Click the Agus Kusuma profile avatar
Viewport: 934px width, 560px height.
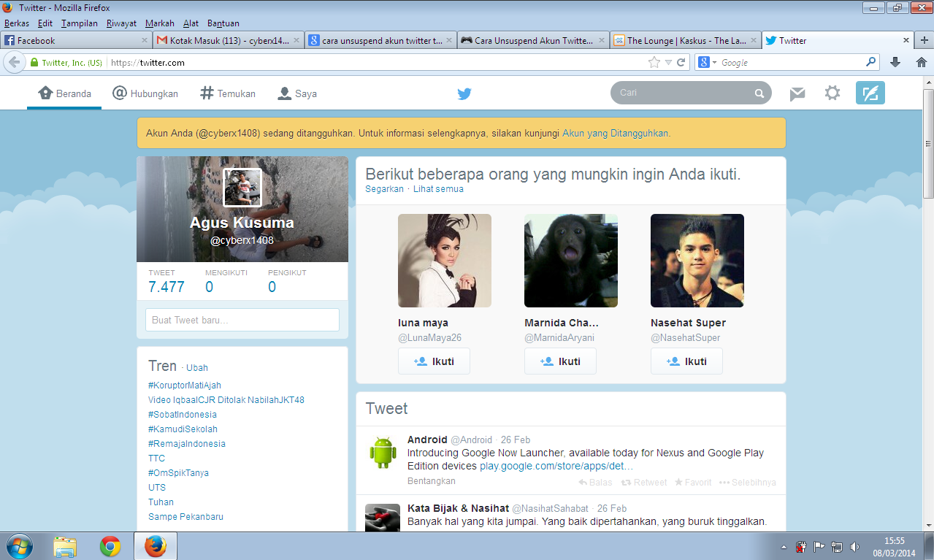click(x=242, y=188)
